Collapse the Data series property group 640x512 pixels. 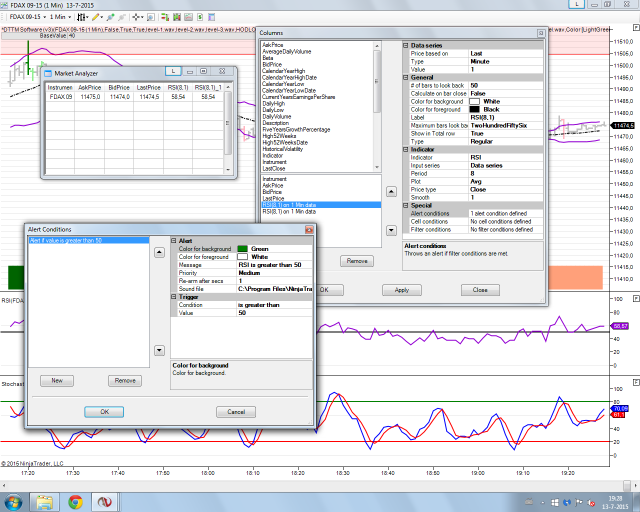[x=407, y=46]
